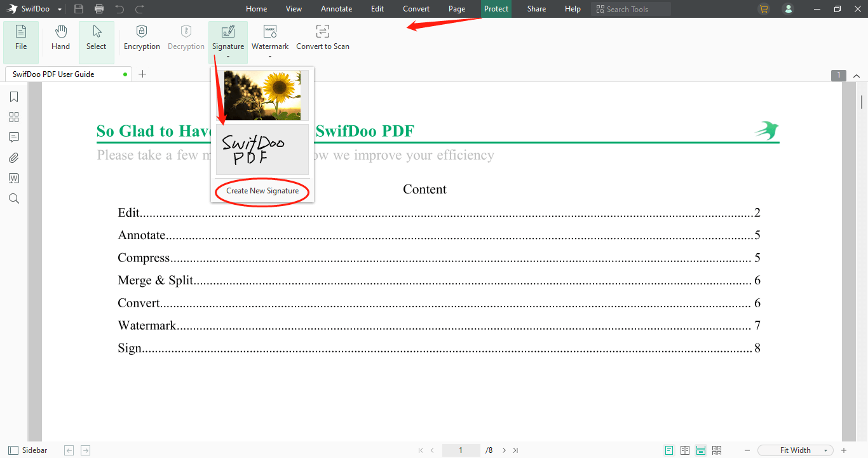Toggle the Sidebar visibility

pyautogui.click(x=28, y=450)
